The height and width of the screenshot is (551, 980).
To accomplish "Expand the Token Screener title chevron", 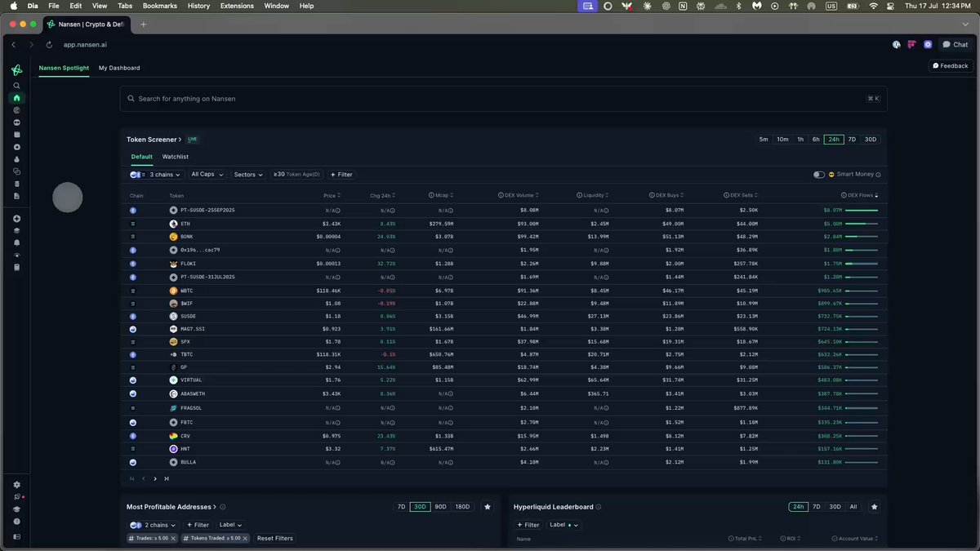I will 180,140.
